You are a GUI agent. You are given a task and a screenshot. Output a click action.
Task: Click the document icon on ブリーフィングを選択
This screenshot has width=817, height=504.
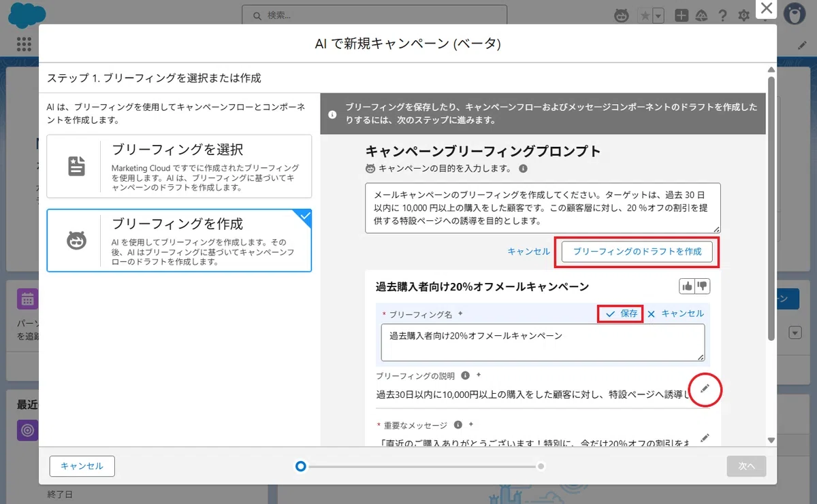pyautogui.click(x=76, y=166)
